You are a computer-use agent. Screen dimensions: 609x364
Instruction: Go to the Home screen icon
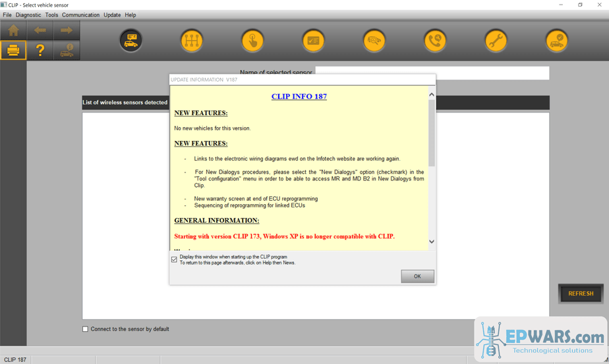13,30
